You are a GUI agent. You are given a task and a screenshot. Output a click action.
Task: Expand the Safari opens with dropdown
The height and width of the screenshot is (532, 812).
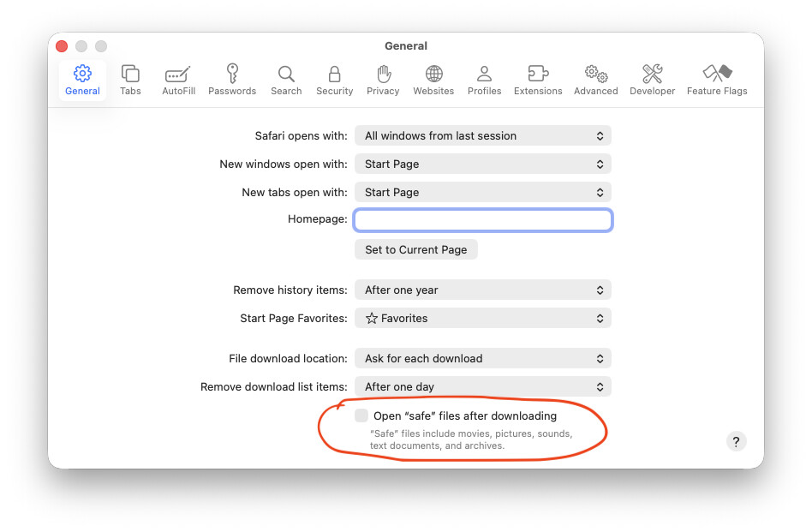pyautogui.click(x=482, y=135)
